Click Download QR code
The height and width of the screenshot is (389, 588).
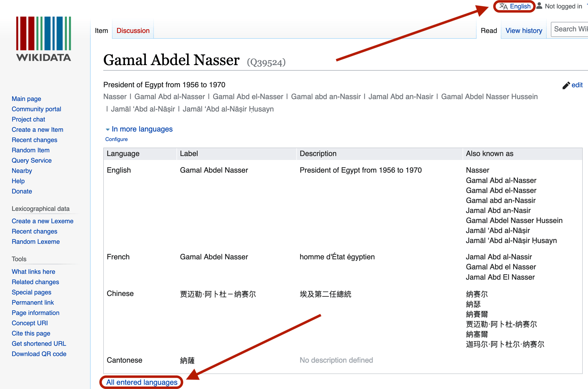point(39,354)
